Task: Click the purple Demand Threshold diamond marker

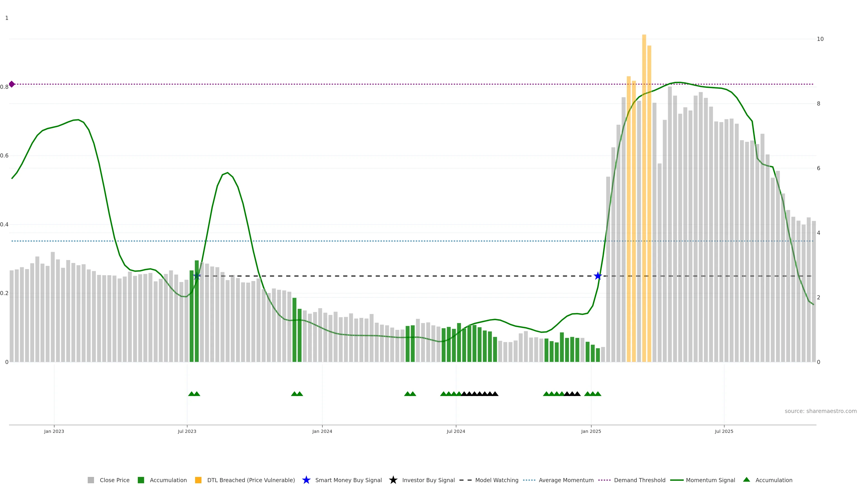Action: [12, 84]
